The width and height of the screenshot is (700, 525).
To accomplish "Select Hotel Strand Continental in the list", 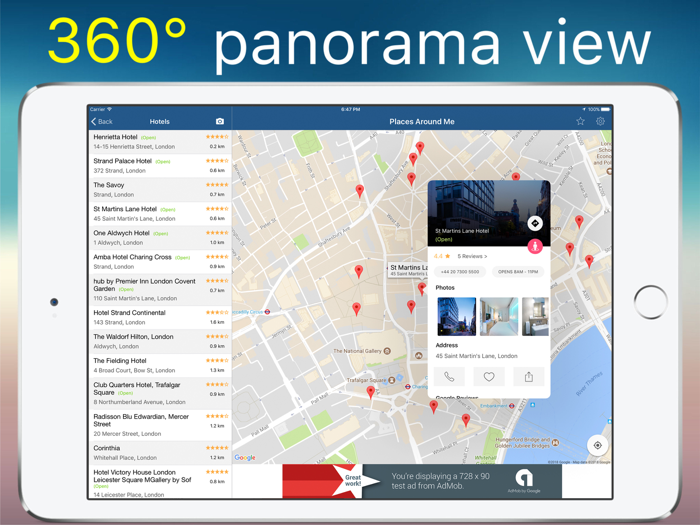I will [159, 317].
